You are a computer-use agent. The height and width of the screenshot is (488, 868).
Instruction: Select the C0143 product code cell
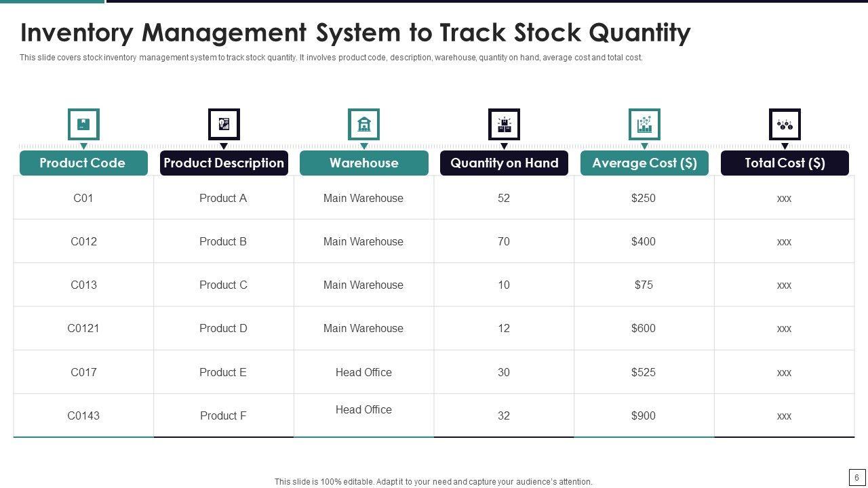(83, 416)
